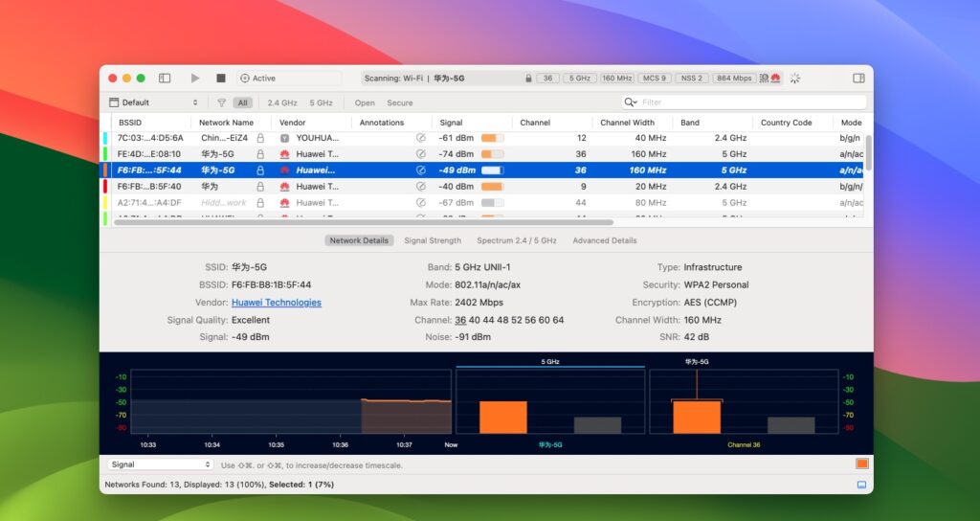Toggle the 5 GHz band filter
This screenshot has width=980, height=521.
coord(322,102)
